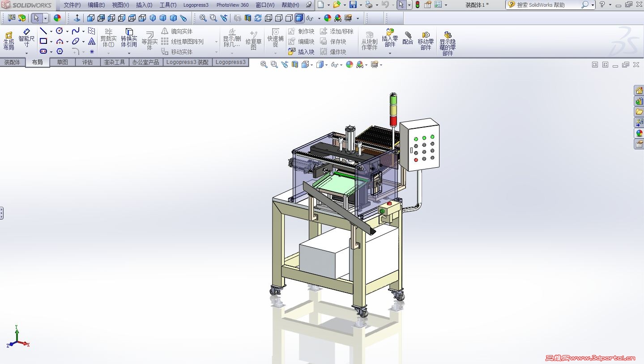Switch to the 评估 tab
The width and height of the screenshot is (644, 364).
pos(87,62)
